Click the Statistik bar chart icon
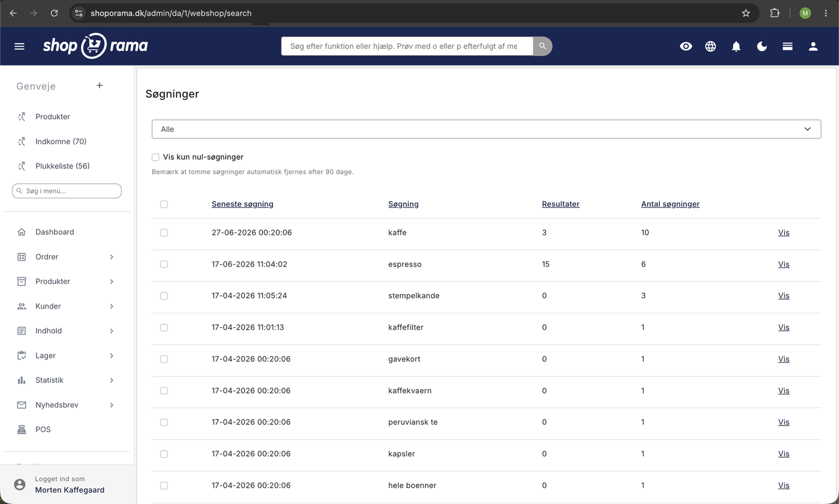Image resolution: width=839 pixels, height=504 pixels. point(22,380)
